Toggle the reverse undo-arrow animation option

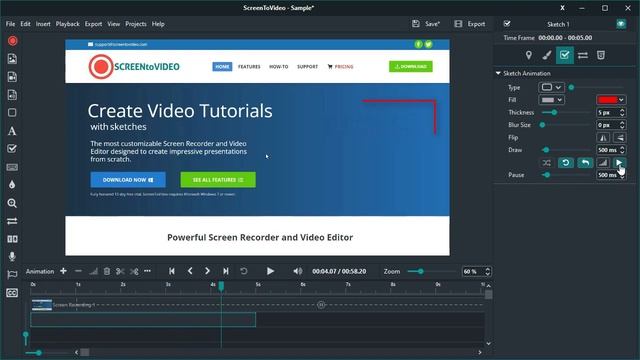click(x=585, y=163)
